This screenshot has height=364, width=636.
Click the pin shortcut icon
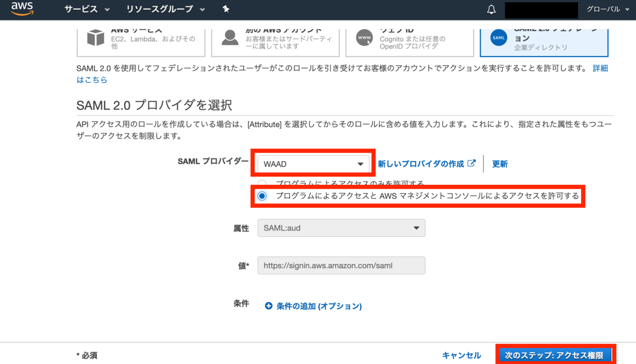(226, 10)
